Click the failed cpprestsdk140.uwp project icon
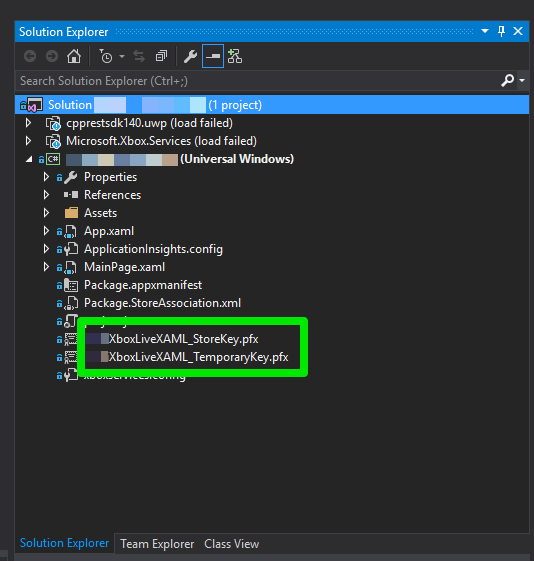The height and width of the screenshot is (561, 534). coord(53,123)
